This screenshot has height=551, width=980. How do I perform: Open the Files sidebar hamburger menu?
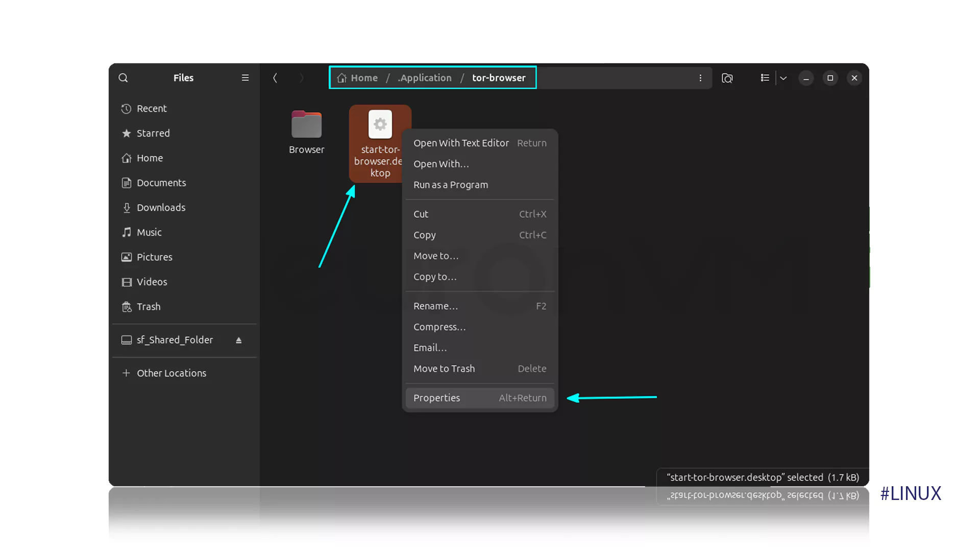(x=245, y=78)
